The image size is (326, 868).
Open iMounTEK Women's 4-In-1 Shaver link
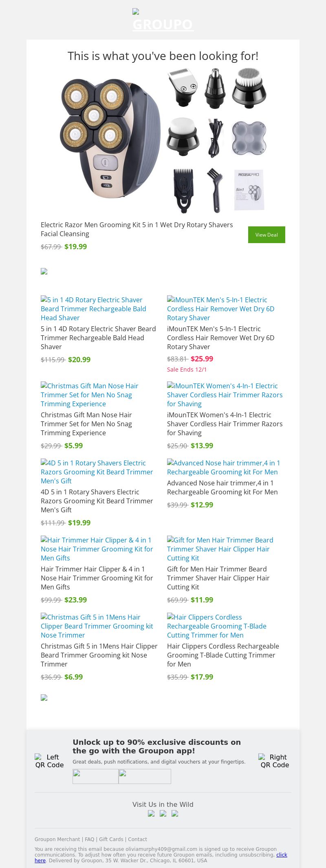pyautogui.click(x=225, y=395)
